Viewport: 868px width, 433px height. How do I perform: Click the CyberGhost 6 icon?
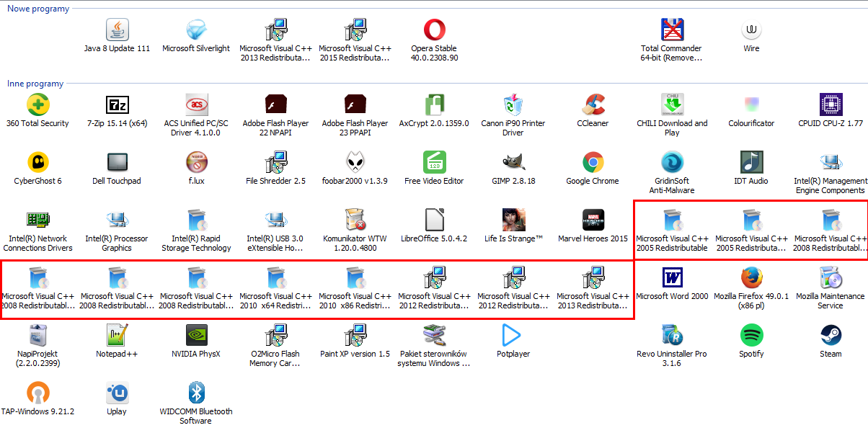[37, 162]
